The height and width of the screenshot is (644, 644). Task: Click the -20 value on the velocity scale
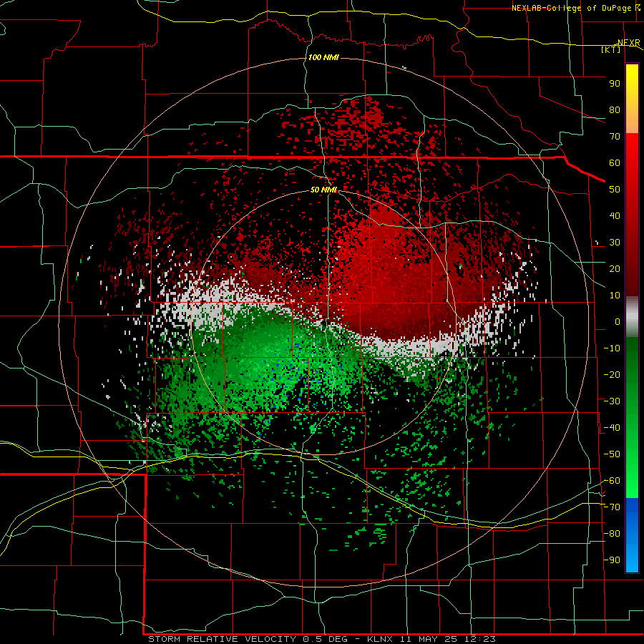click(612, 374)
